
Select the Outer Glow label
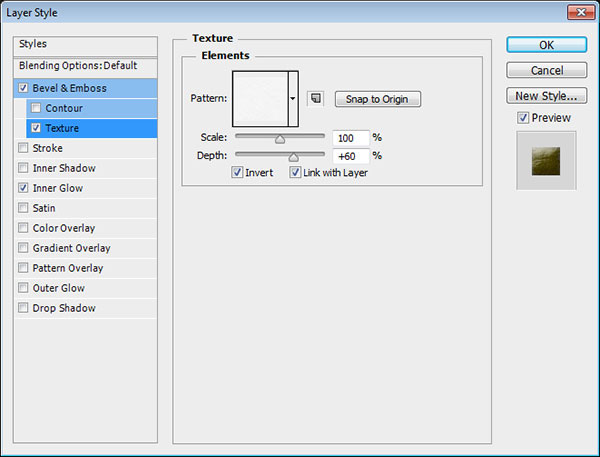click(59, 288)
